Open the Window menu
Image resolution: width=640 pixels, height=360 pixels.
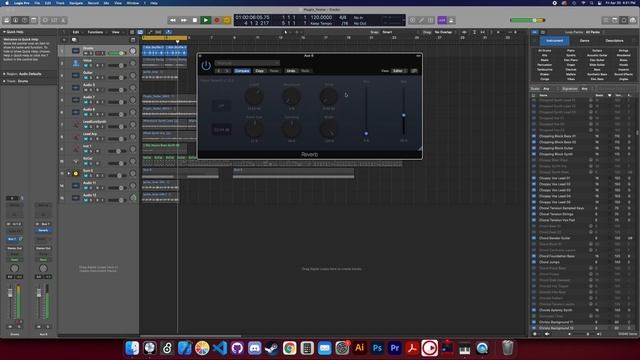133,3
